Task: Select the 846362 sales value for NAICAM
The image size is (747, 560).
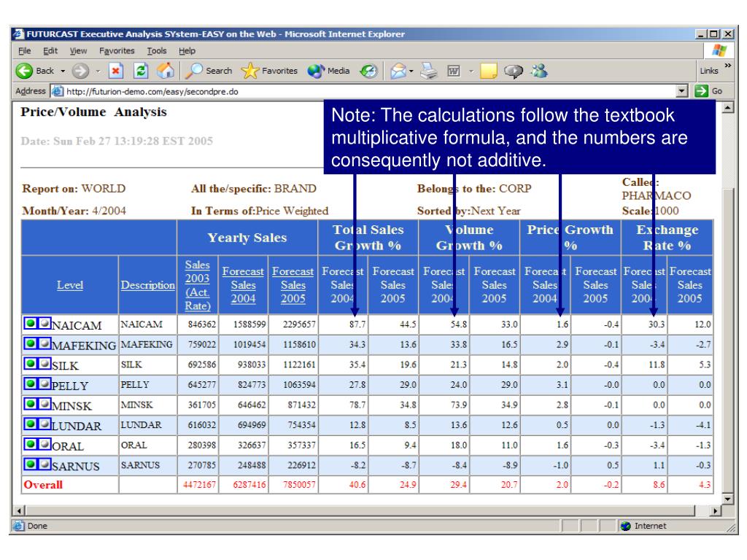Action: pos(202,324)
